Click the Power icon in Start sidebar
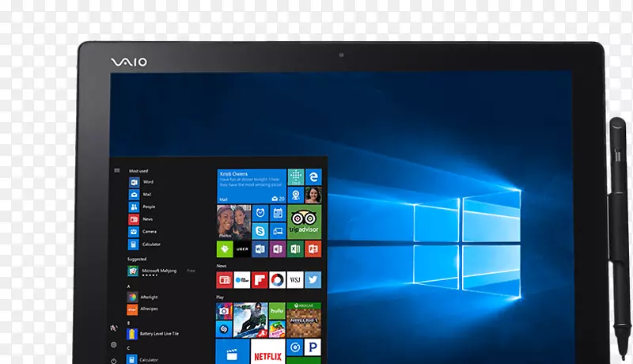The image size is (633, 364). point(114,360)
